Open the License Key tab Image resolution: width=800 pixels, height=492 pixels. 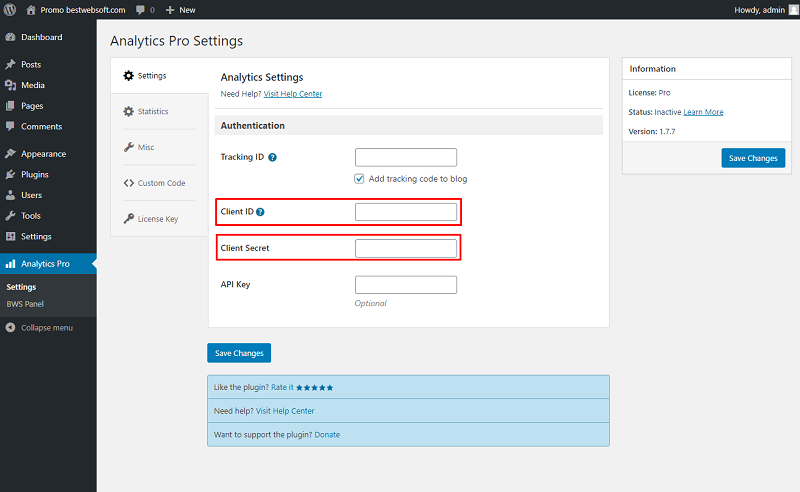(x=159, y=218)
